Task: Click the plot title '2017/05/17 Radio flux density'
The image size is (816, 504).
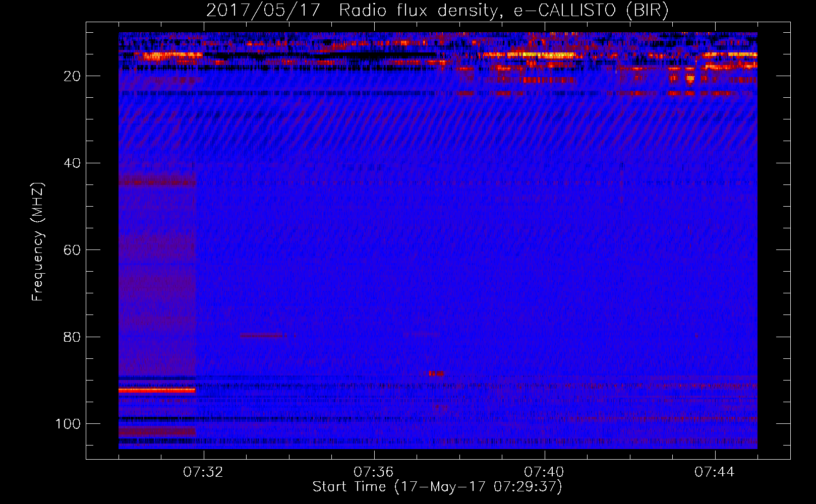Action: pos(437,11)
